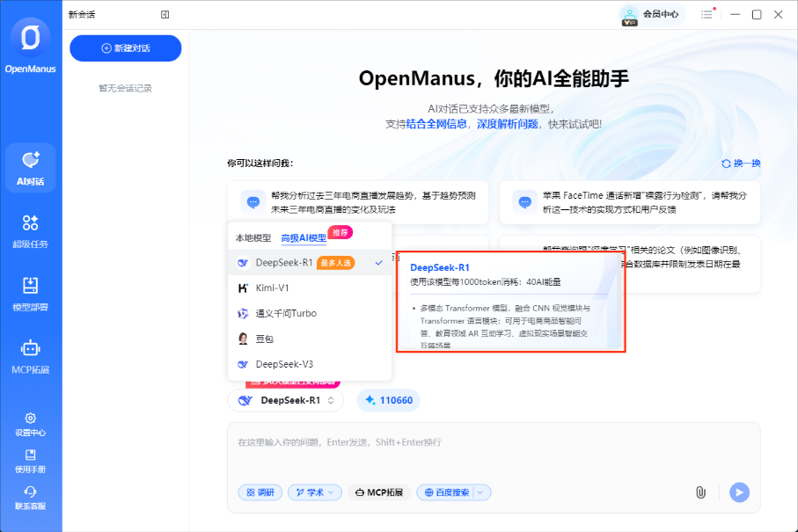This screenshot has height=532, width=798.
Task: Open the DeepSeek-R1 model selector above the input
Action: point(285,400)
